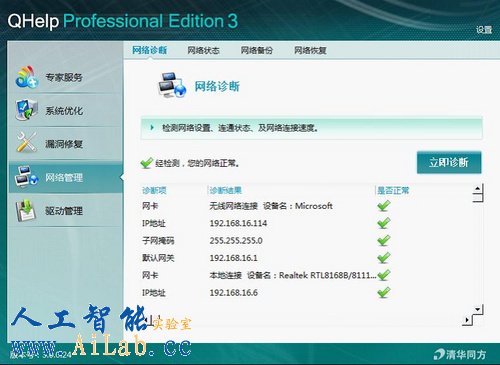Click the QHelp Professional Edition 3 title

coord(122,21)
